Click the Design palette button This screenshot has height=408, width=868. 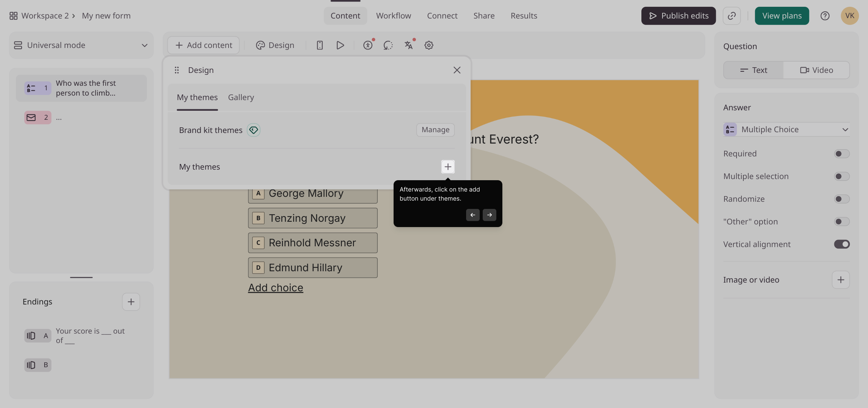(x=275, y=45)
